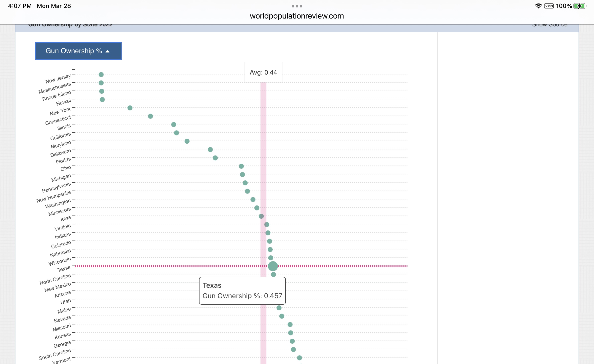Tap the VPN status indicator
Viewport: 594px width, 364px height.
pyautogui.click(x=549, y=6)
